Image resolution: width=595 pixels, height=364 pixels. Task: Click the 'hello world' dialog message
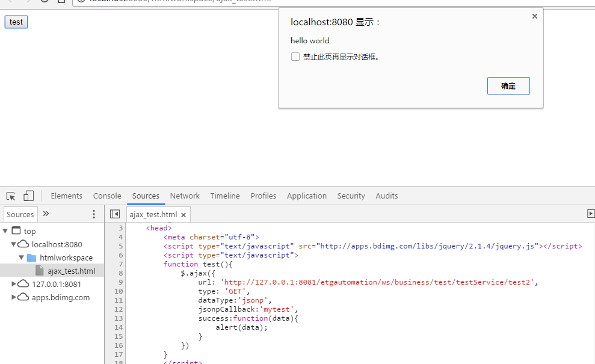(x=310, y=41)
